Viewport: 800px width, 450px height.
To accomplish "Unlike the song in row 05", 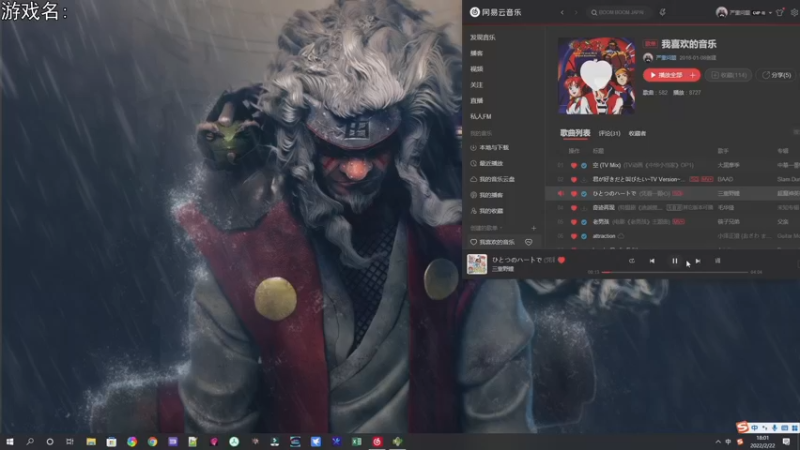I will coord(574,222).
